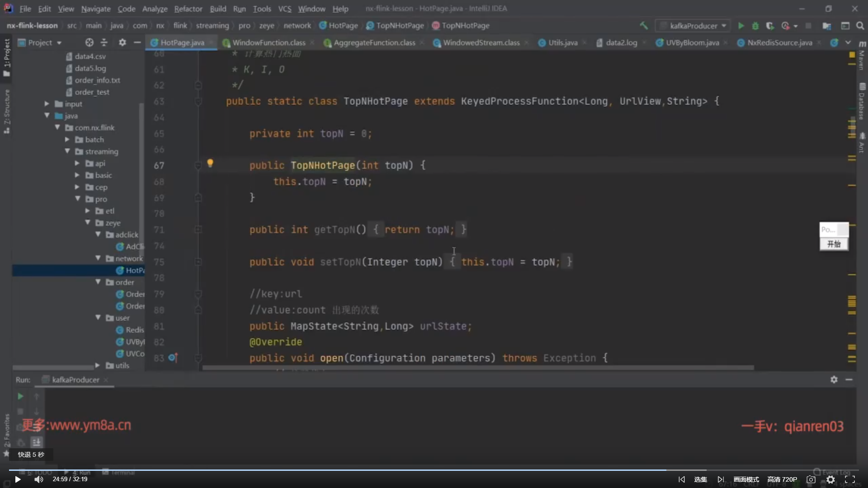Click the lightbulb intention icon on line 67

click(x=210, y=163)
